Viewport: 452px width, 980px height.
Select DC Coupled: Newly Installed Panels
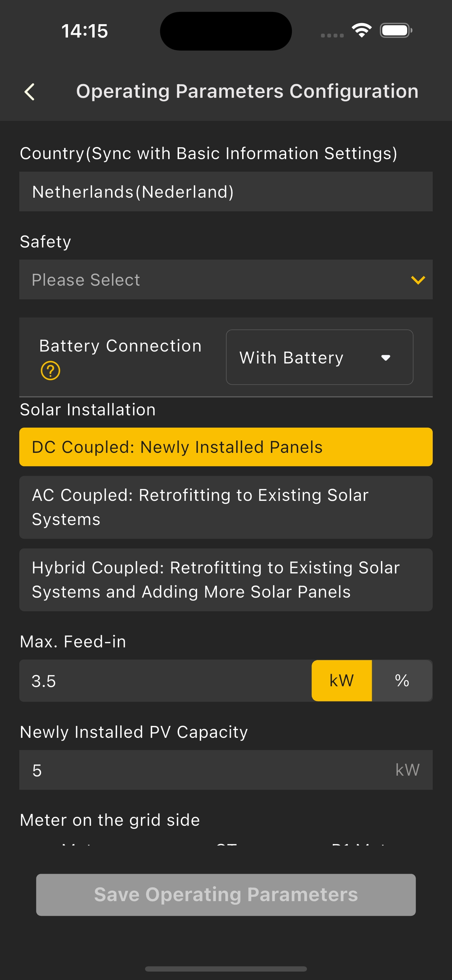click(226, 447)
